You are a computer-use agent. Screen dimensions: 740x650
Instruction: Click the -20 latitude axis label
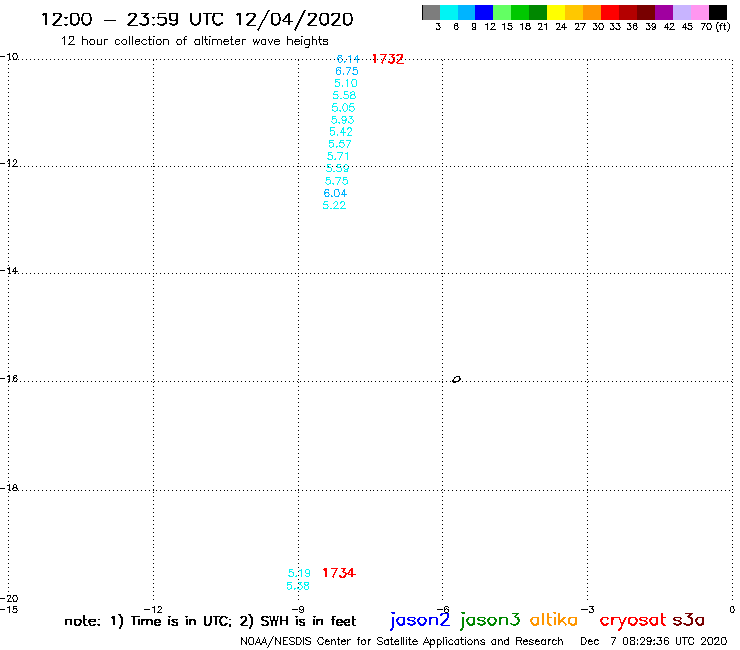[9, 598]
